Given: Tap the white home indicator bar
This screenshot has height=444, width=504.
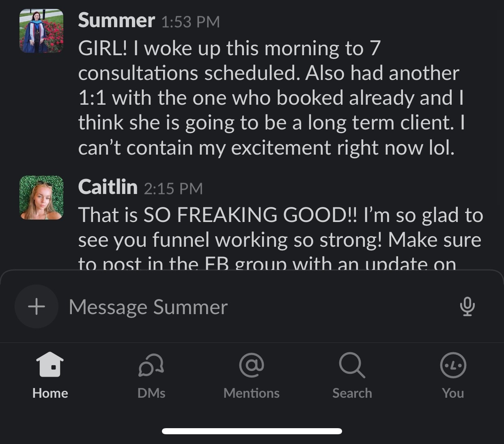Looking at the screenshot, I should click(x=252, y=431).
